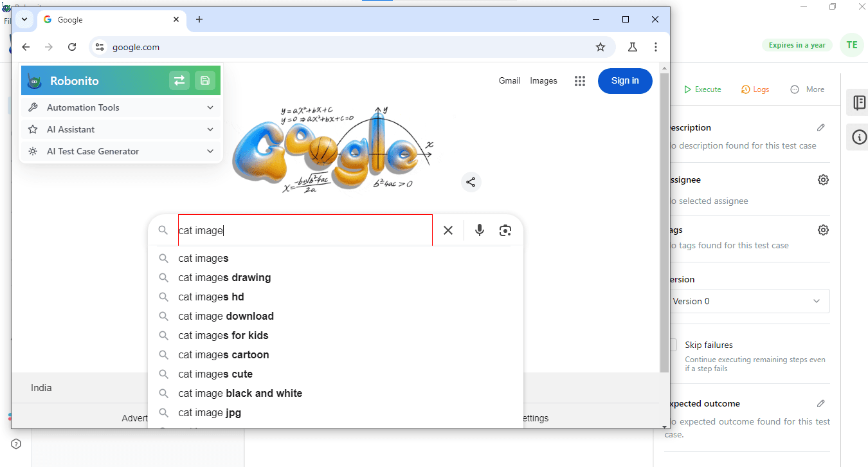Screen dimensions: 868x467
Task: Click the Execute button in Robonito
Action: click(x=702, y=89)
